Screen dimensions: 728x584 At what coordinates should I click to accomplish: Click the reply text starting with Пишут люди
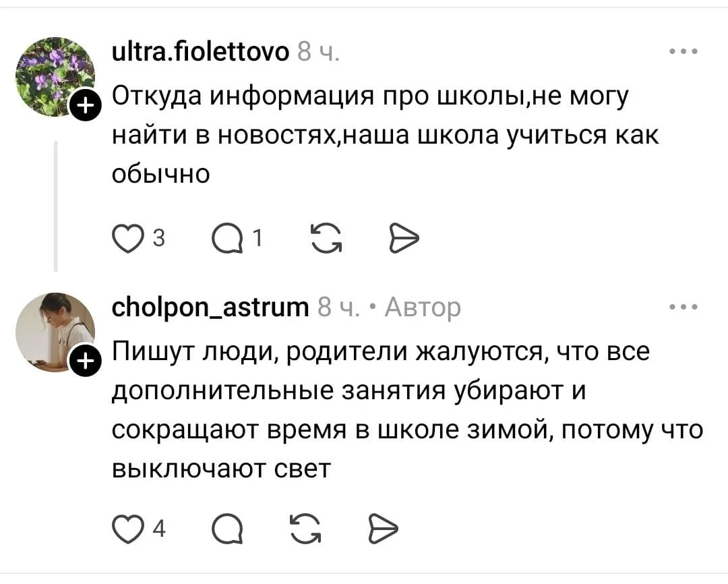point(404,410)
